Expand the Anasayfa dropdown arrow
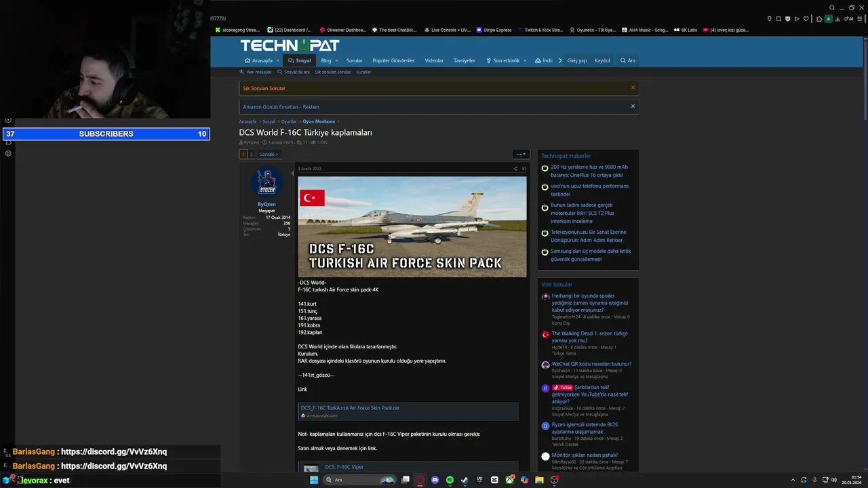The image size is (868, 488). (277, 60)
